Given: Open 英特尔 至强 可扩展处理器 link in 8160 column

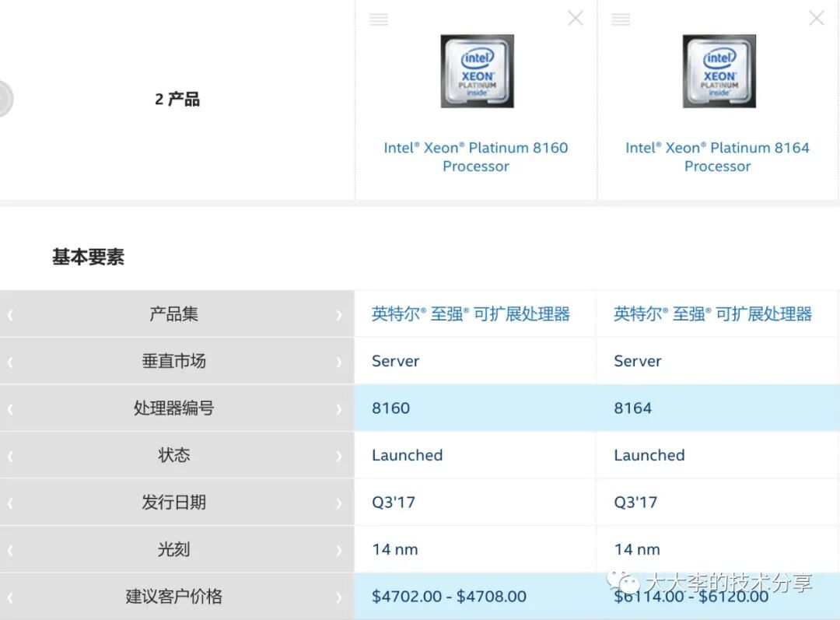Looking at the screenshot, I should 471,314.
